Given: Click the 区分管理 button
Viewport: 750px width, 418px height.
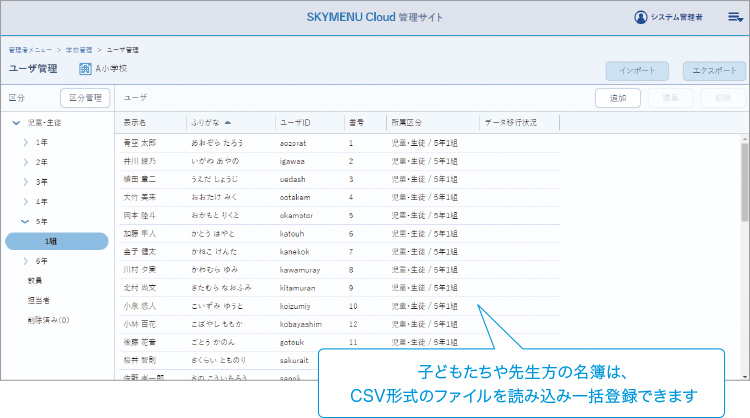Looking at the screenshot, I should click(85, 98).
